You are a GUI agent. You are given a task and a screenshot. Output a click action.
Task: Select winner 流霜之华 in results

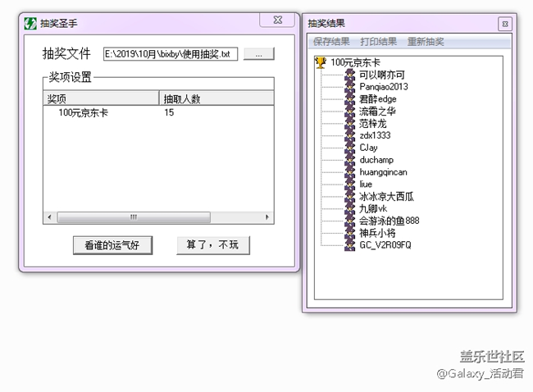pyautogui.click(x=377, y=112)
